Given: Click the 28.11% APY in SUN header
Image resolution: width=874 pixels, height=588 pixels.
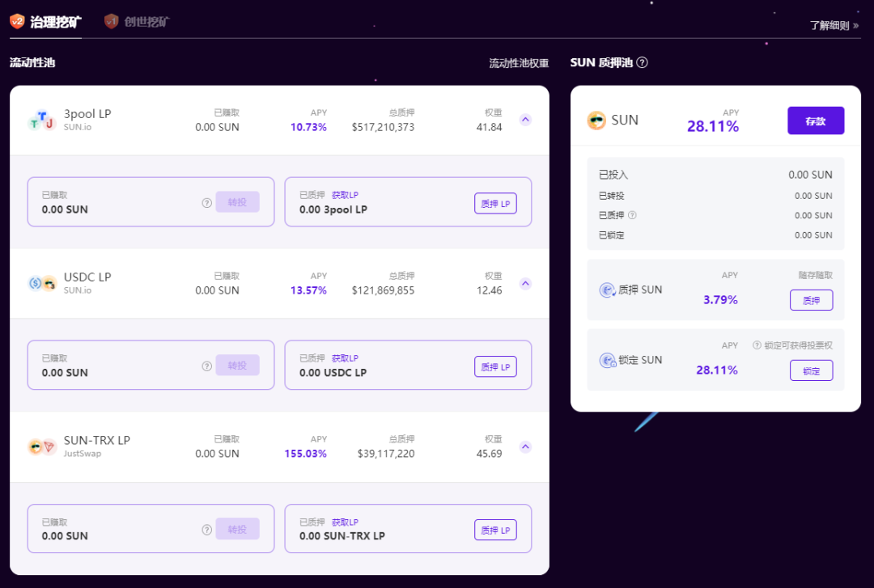Looking at the screenshot, I should coord(713,126).
